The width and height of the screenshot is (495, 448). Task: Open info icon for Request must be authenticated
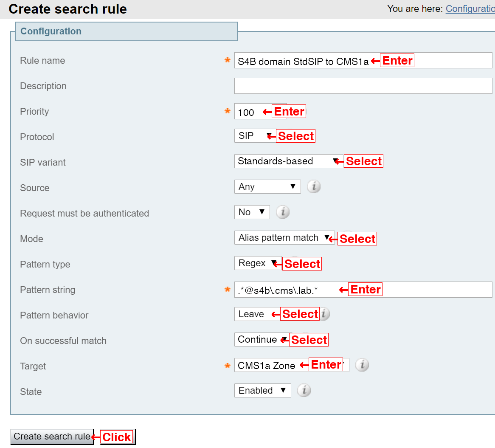[283, 212]
